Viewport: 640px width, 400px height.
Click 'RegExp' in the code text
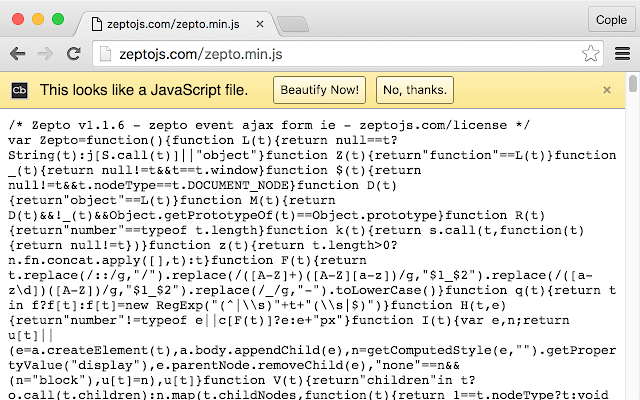tap(179, 305)
